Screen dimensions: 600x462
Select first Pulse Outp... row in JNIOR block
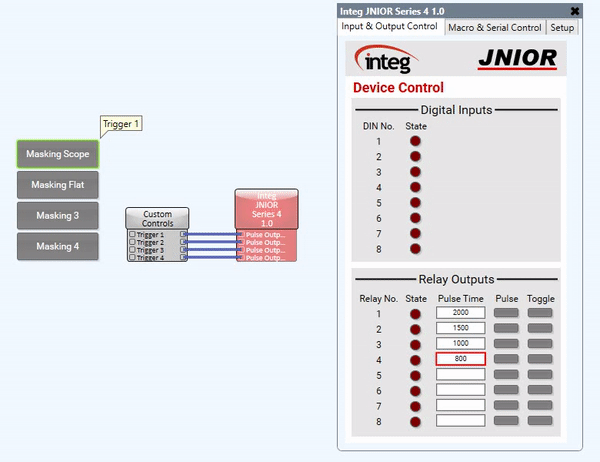point(267,235)
